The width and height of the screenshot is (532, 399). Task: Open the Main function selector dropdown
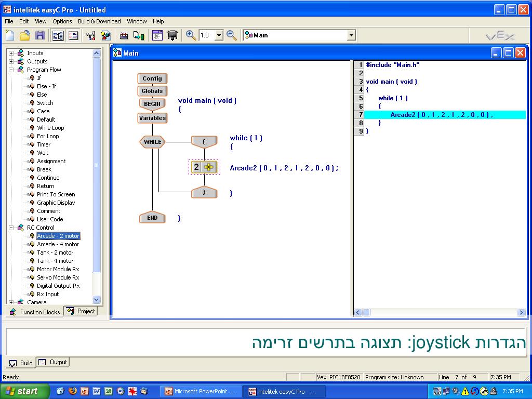coord(351,35)
